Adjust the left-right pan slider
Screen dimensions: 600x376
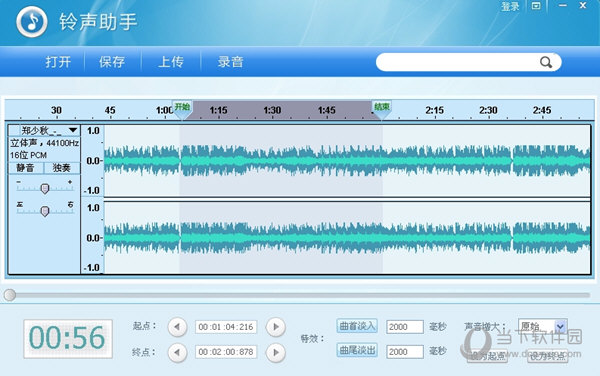[x=45, y=211]
